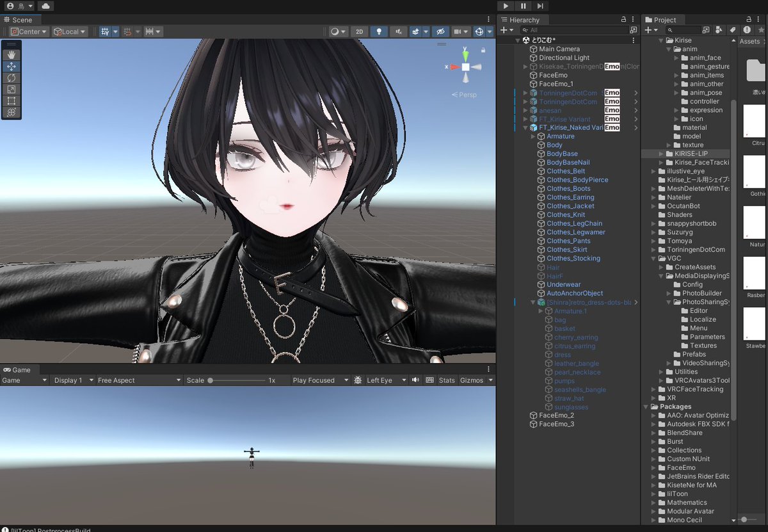
Task: Select Clothes_Jacket in Hierarchy
Action: [x=570, y=206]
